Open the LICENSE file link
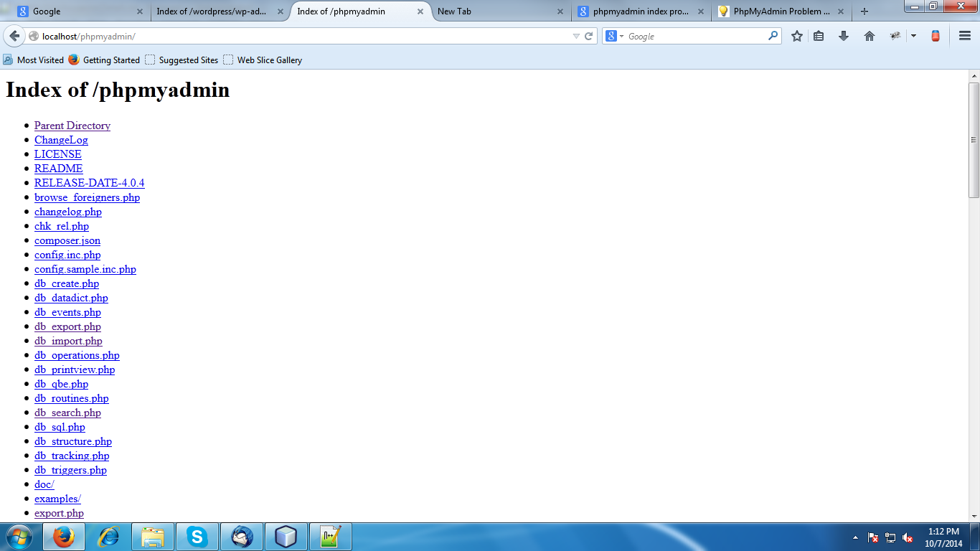This screenshot has width=980, height=551. (x=58, y=154)
